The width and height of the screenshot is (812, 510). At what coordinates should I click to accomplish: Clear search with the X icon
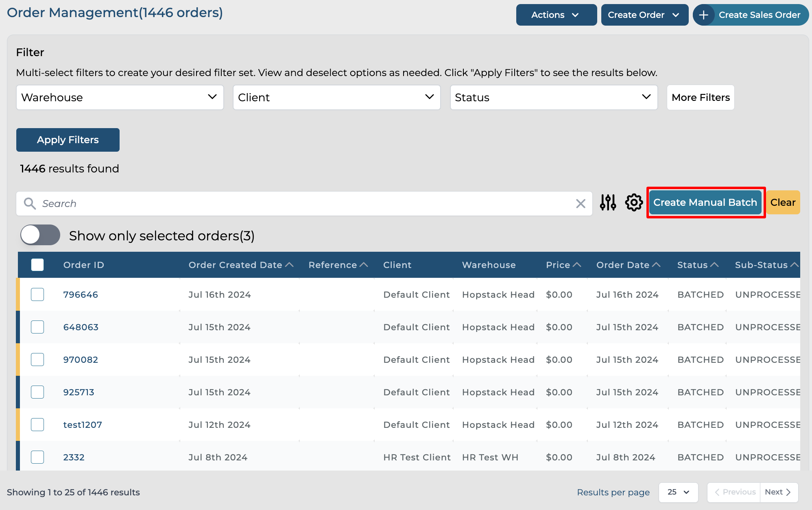click(581, 203)
